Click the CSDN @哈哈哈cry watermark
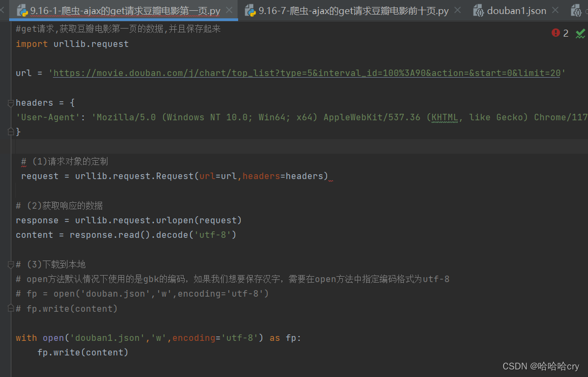588x377 pixels. point(540,366)
